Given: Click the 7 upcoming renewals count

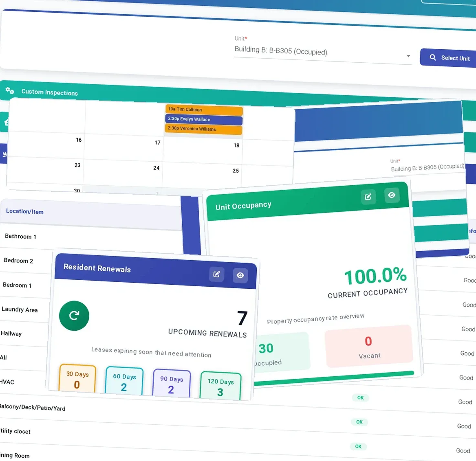Looking at the screenshot, I should click(x=242, y=318).
